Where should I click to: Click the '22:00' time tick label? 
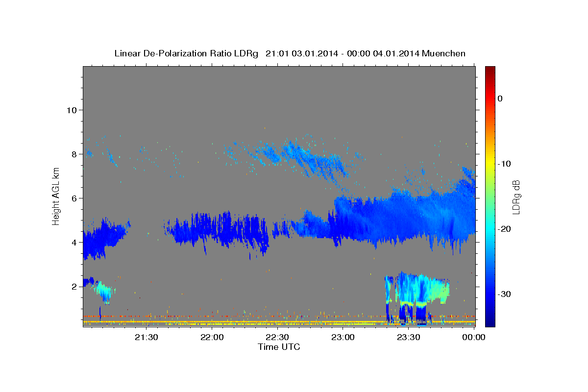click(212, 338)
